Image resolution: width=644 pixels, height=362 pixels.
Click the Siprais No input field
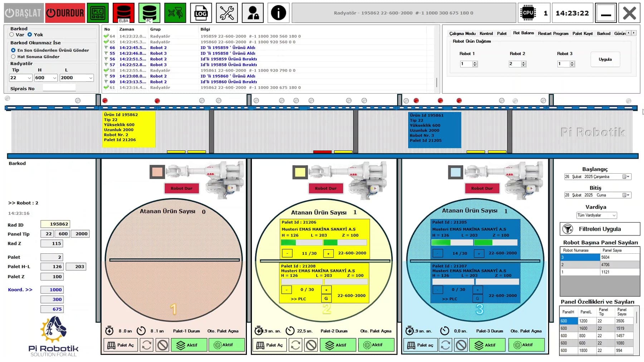[x=59, y=88]
